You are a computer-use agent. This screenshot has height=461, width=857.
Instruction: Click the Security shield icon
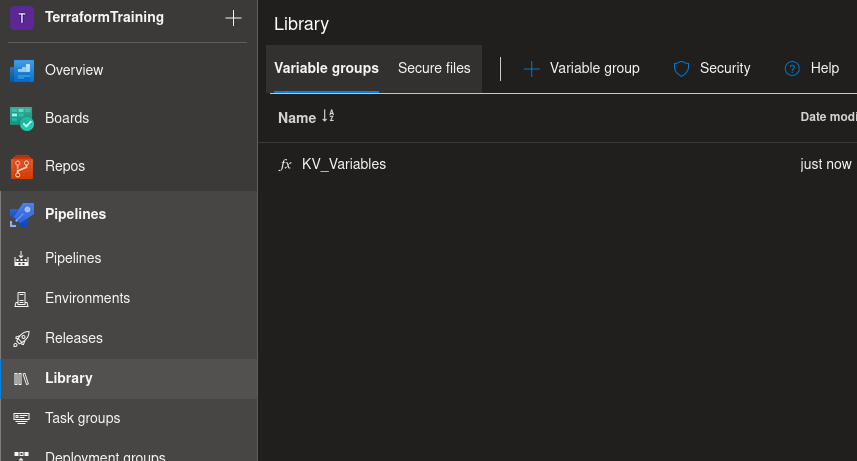[681, 68]
